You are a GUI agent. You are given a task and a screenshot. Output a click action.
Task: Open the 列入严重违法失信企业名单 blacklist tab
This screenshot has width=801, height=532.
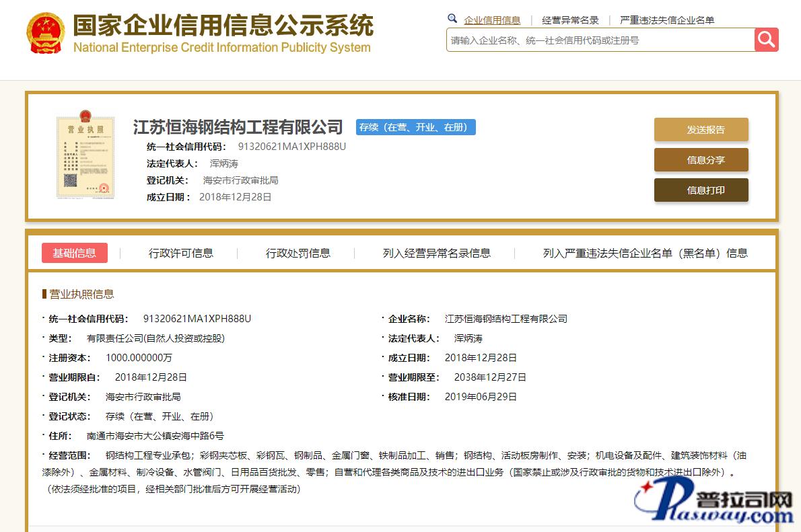tap(645, 253)
